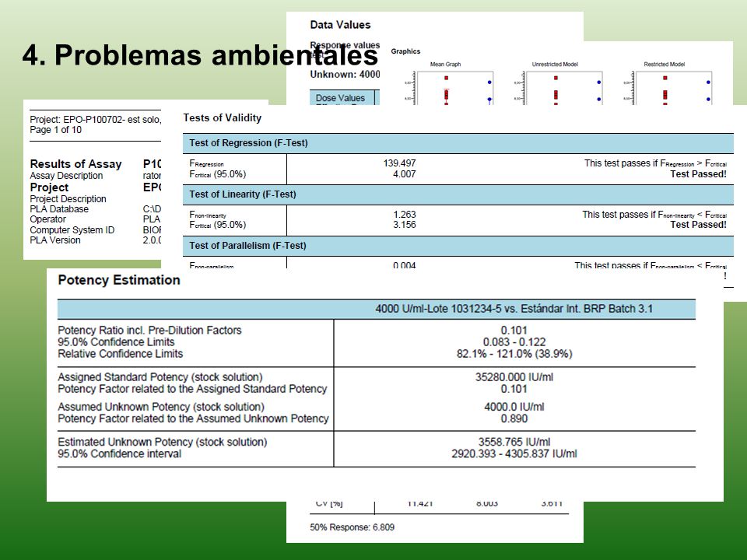
Task: Select the '82.1% - 121.0% (38.9%)' value
Action: click(x=514, y=354)
